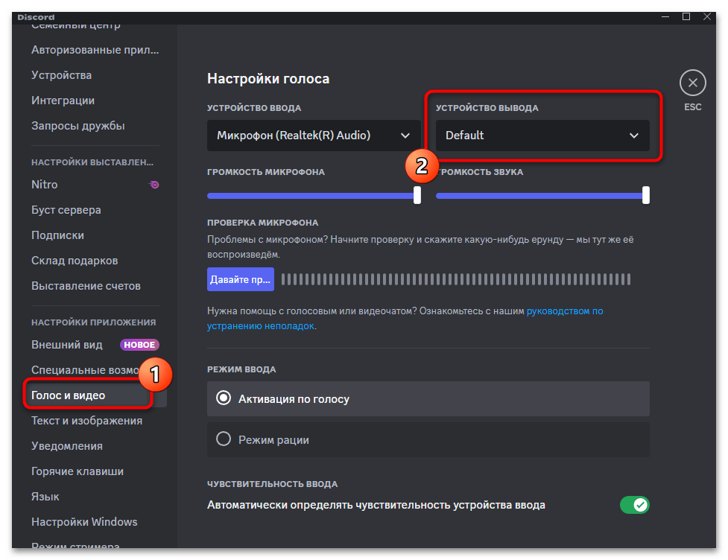The width and height of the screenshot is (728, 560).
Task: Click the НАСТРОЙКИ ВЫСТАВЛЕН... sidebar header
Action: click(x=92, y=162)
